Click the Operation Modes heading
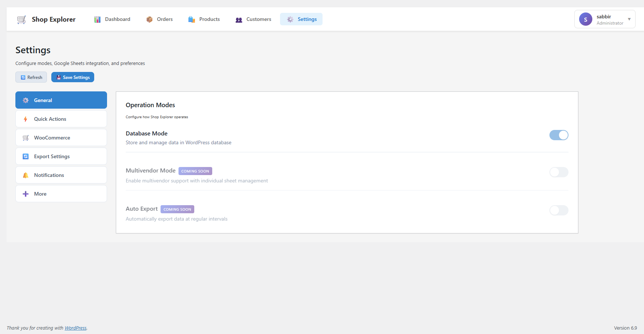The image size is (644, 334). click(x=150, y=105)
